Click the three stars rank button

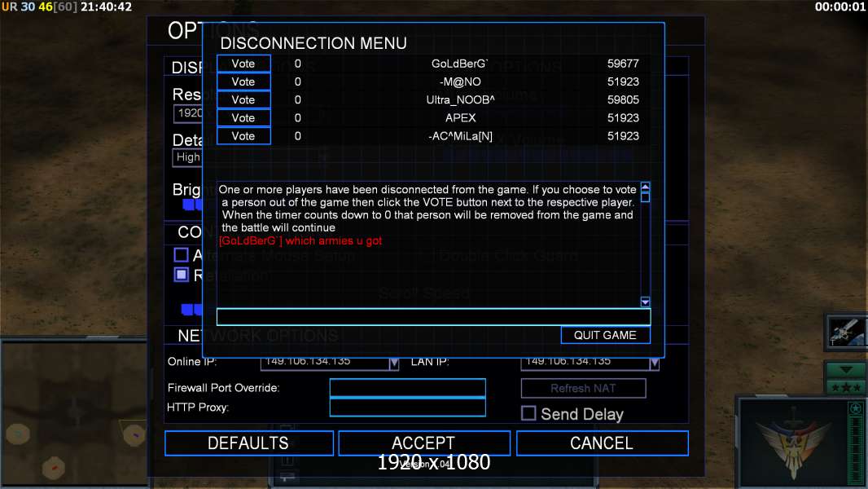(846, 387)
